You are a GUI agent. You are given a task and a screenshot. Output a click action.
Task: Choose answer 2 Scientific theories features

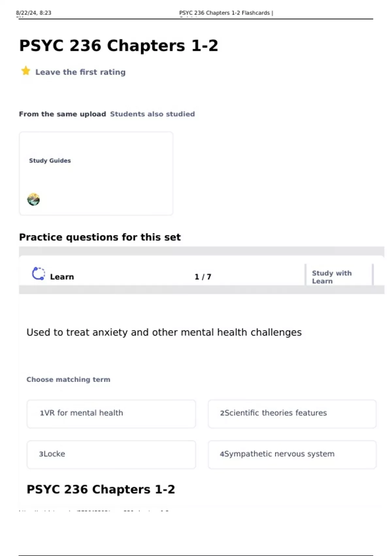[x=292, y=414]
